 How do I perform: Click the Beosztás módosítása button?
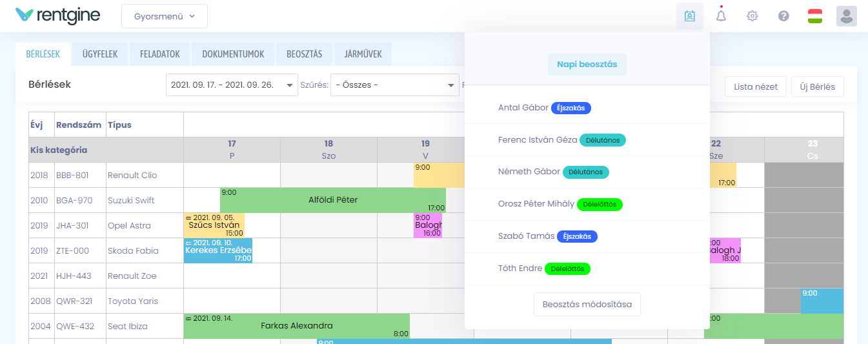pos(587,304)
